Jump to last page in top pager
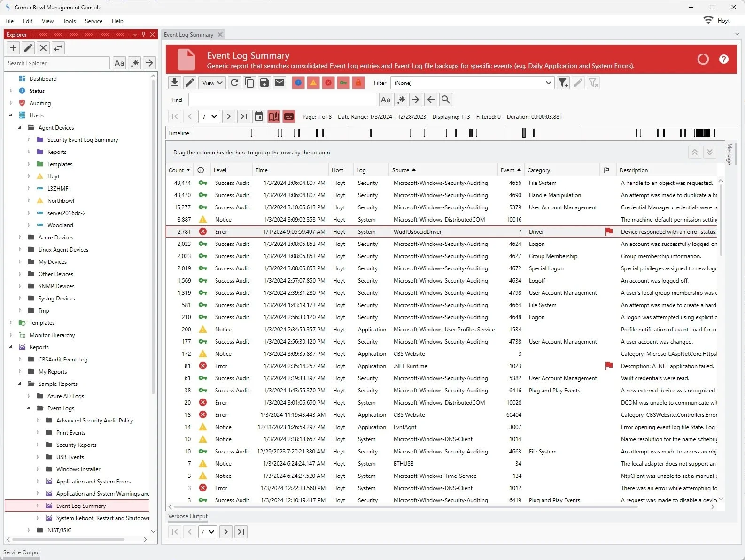The image size is (745, 560). click(244, 116)
